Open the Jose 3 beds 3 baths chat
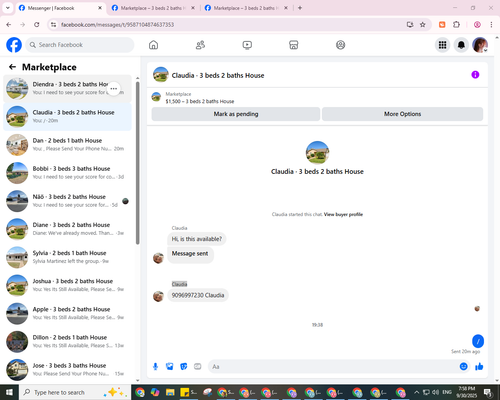 [67, 370]
